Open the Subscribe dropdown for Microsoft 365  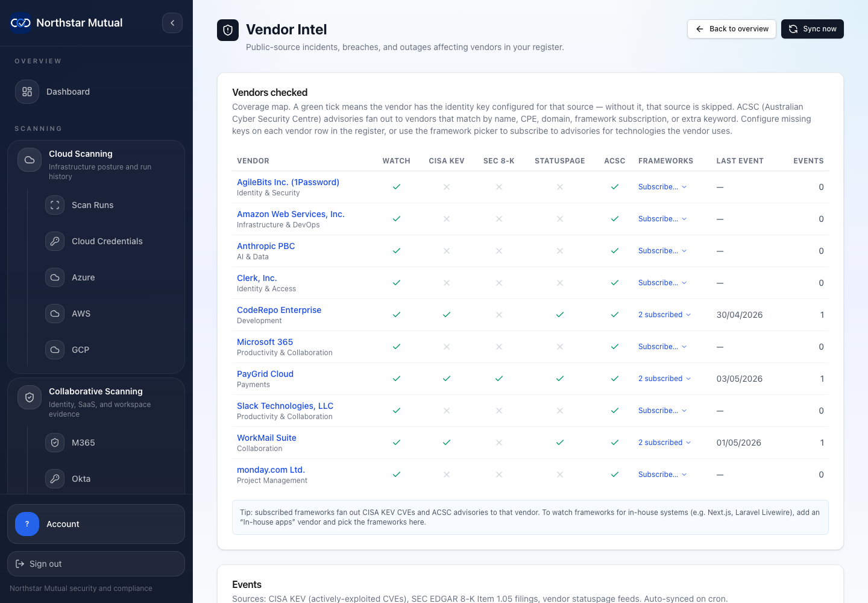[662, 347]
